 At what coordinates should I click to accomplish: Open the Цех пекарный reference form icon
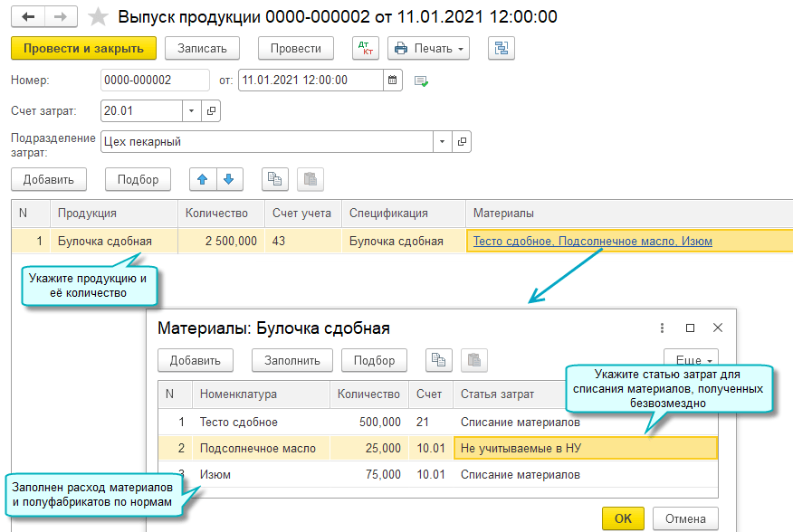click(x=462, y=142)
